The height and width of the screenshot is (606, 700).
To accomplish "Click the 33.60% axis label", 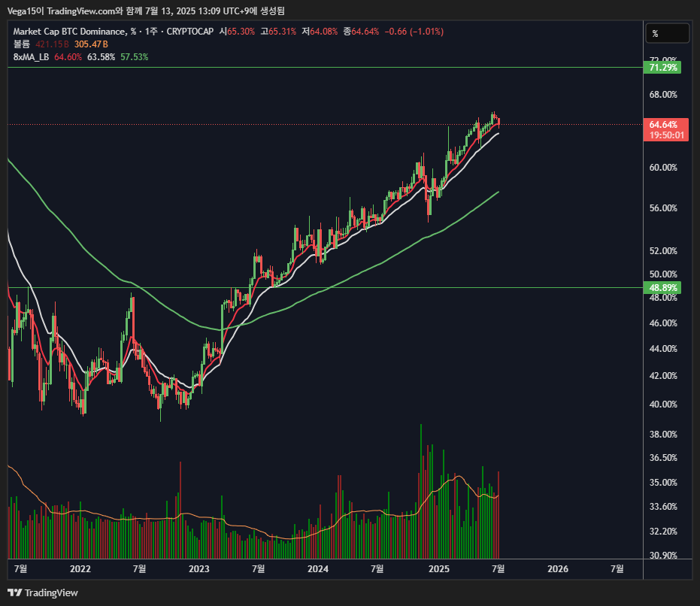I will (x=663, y=507).
